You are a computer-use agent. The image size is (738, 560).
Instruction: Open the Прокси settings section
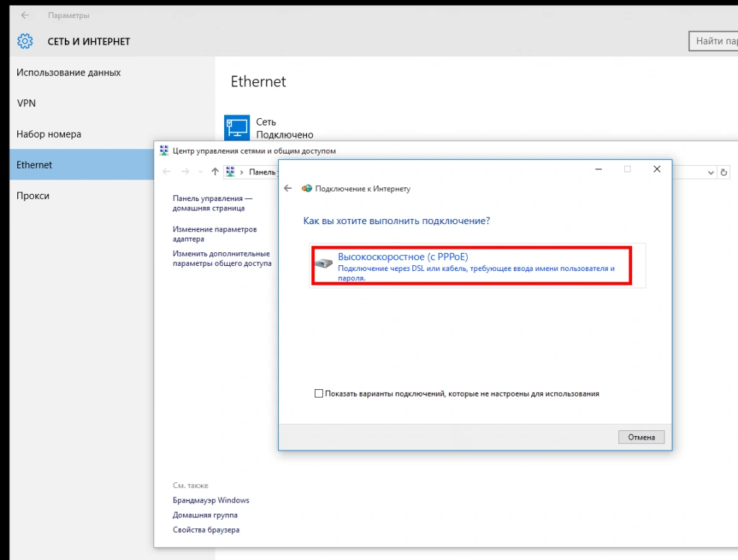click(33, 195)
